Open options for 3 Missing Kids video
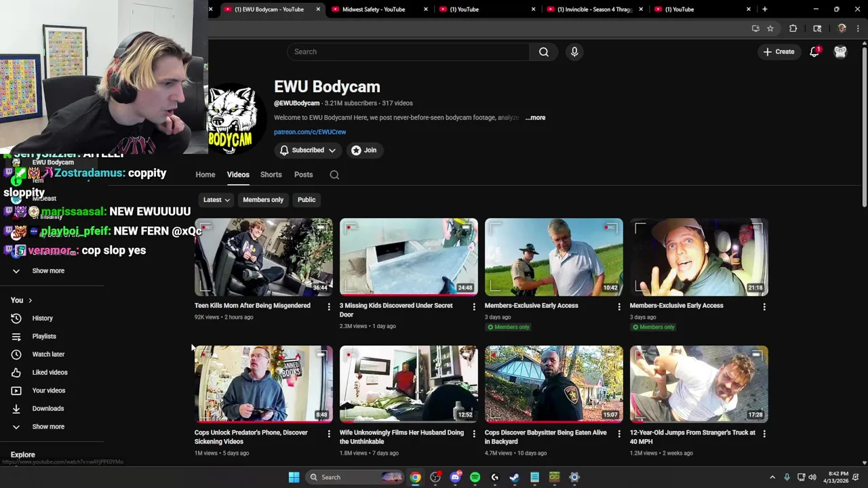868x488 pixels. pyautogui.click(x=474, y=307)
